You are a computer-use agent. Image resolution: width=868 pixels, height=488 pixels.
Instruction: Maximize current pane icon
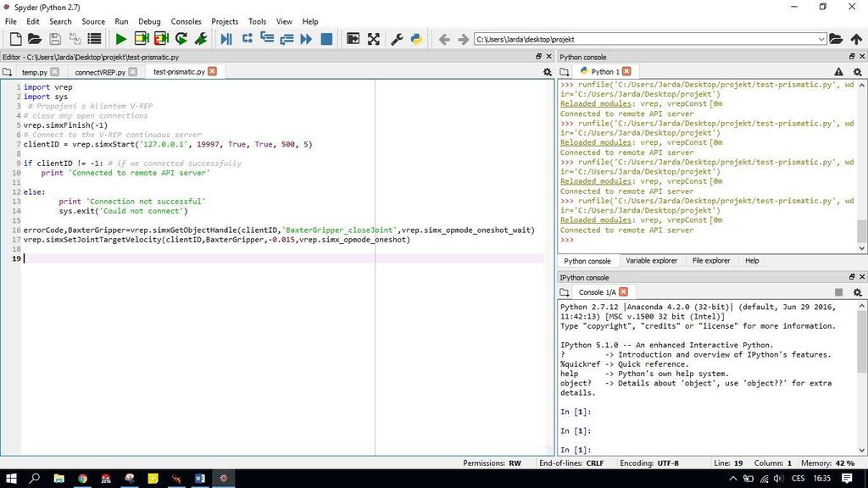pos(353,39)
